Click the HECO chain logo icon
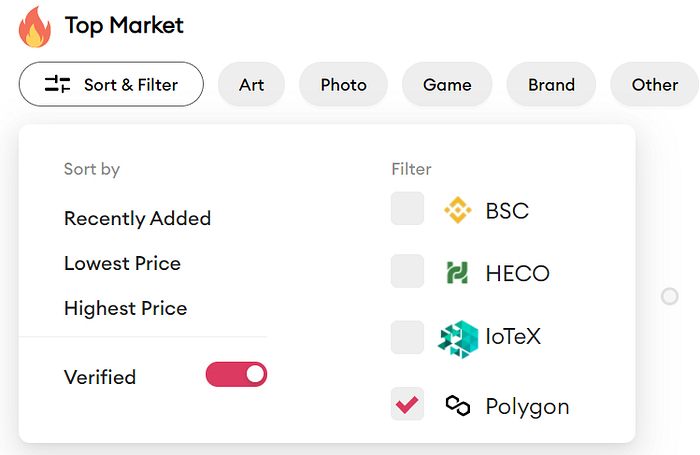The image size is (700, 455). [458, 272]
